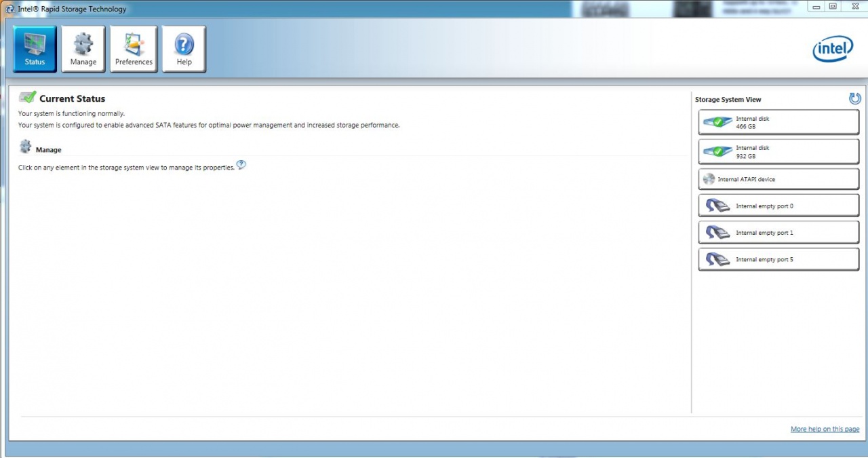
Task: Click the Current Status heading
Action: pyautogui.click(x=72, y=99)
